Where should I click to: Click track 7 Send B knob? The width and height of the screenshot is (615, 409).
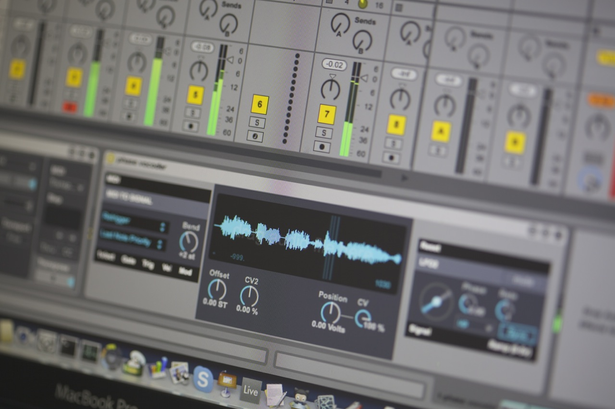[362, 40]
